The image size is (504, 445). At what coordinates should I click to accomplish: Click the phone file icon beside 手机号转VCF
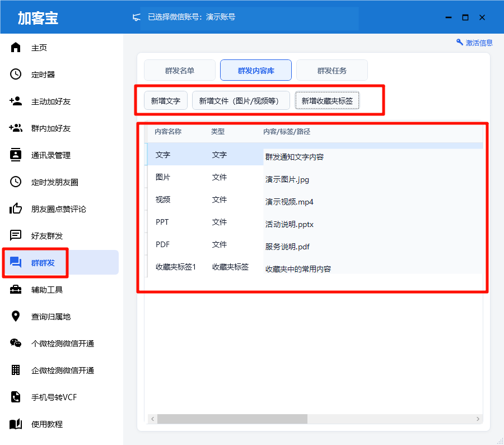[x=16, y=397]
